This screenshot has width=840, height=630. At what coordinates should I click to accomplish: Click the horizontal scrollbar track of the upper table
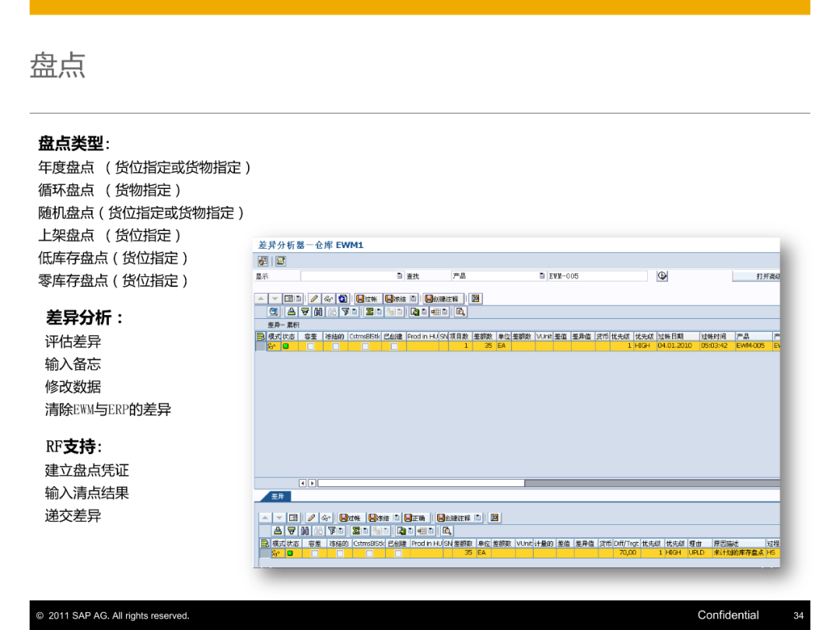549,483
